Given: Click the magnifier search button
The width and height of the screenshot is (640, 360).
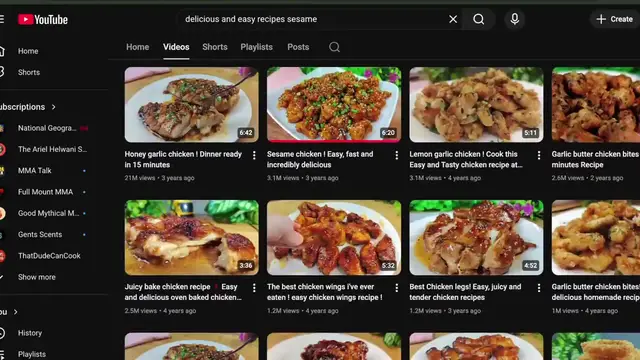Looking at the screenshot, I should (479, 19).
